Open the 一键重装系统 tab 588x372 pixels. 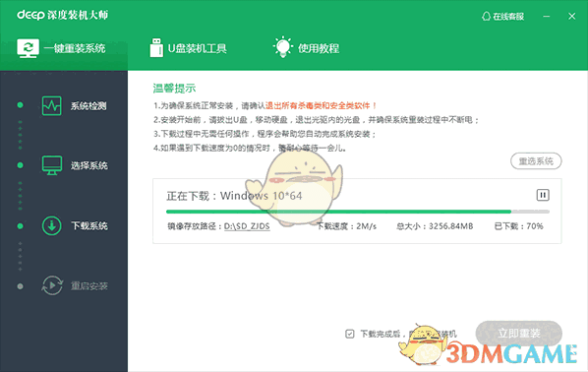point(64,48)
